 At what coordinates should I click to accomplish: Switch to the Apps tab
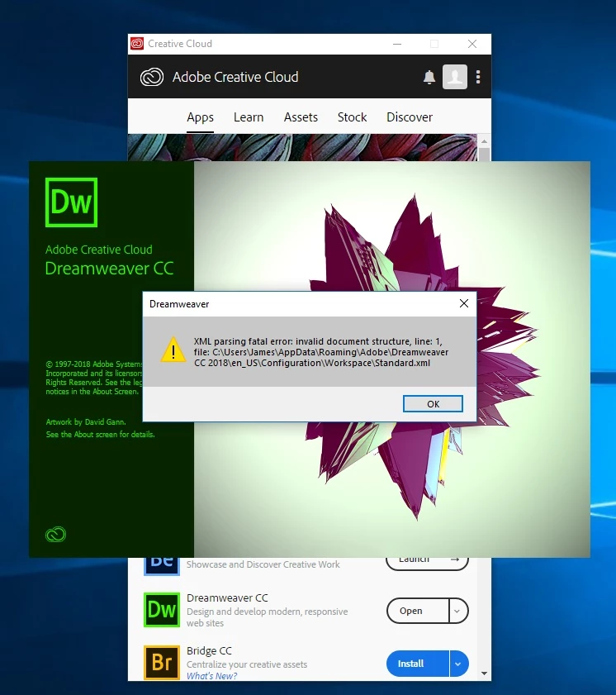pyautogui.click(x=200, y=117)
